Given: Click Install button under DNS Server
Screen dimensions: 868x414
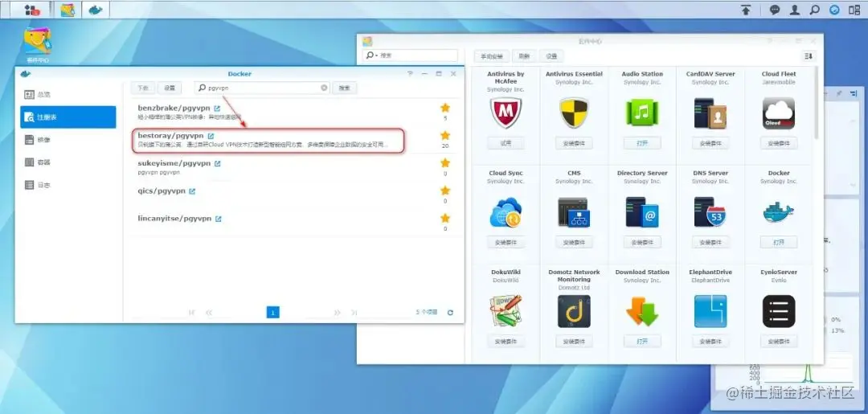Looking at the screenshot, I should click(710, 243).
